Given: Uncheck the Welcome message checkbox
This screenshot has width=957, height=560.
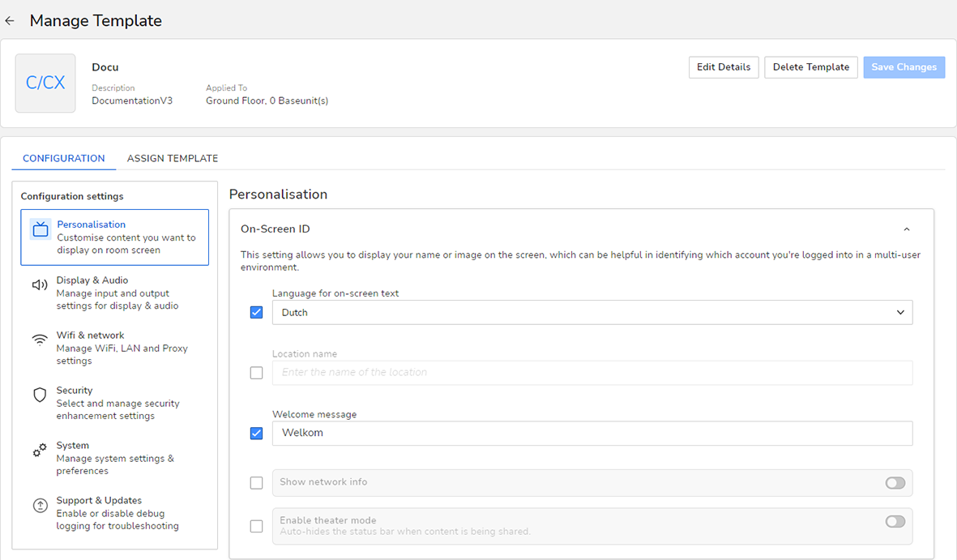Looking at the screenshot, I should pos(256,434).
